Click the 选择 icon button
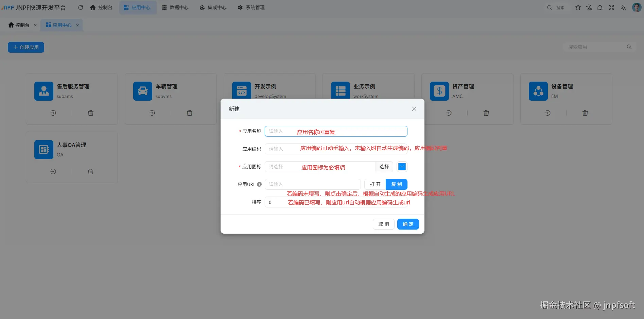This screenshot has width=644, height=319. point(384,167)
